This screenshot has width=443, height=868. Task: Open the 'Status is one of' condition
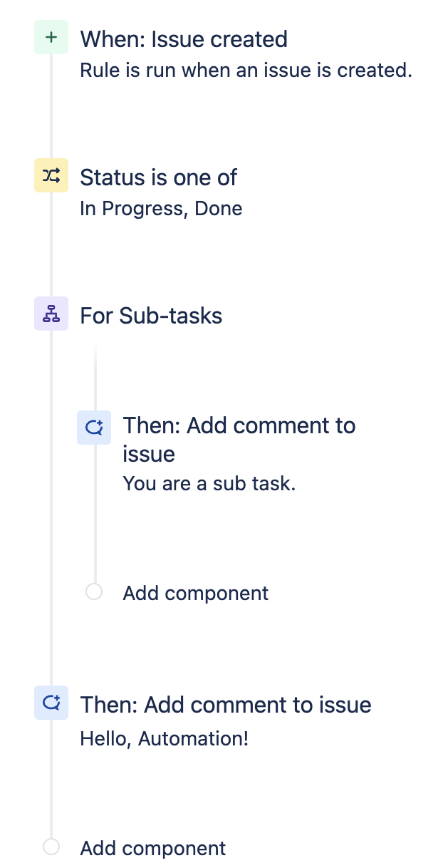coord(158,177)
